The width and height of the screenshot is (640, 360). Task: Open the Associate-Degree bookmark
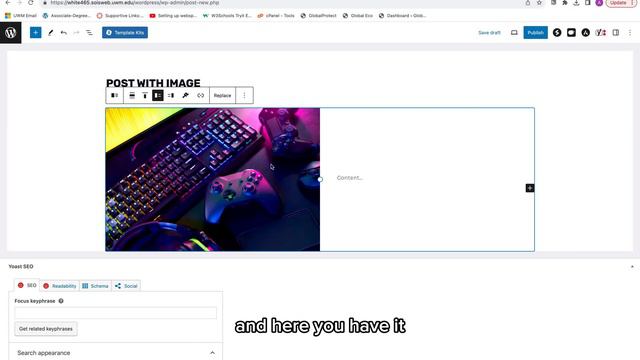(x=67, y=16)
